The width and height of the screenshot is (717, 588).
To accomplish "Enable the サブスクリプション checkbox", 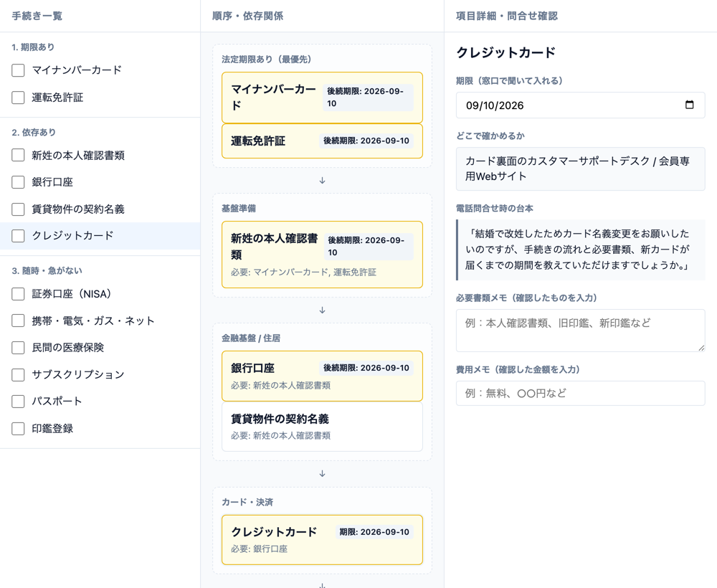I will (x=18, y=374).
